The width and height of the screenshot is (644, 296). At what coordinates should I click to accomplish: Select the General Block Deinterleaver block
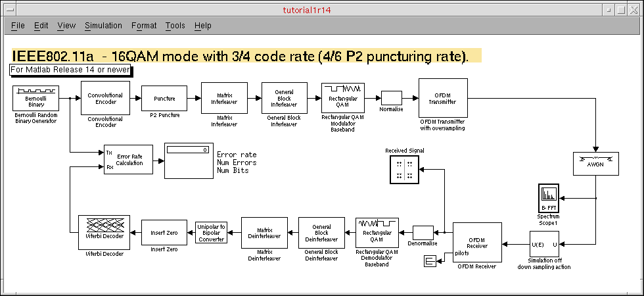tap(321, 233)
